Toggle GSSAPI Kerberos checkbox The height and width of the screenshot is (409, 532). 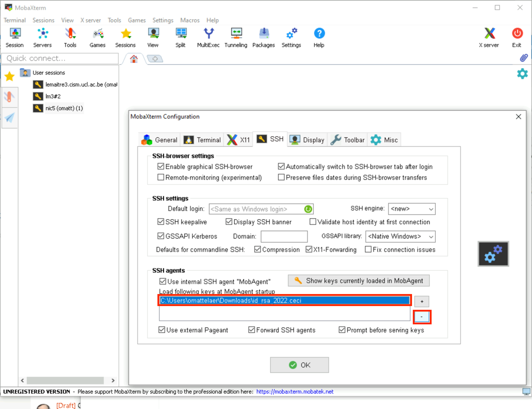[x=161, y=236]
